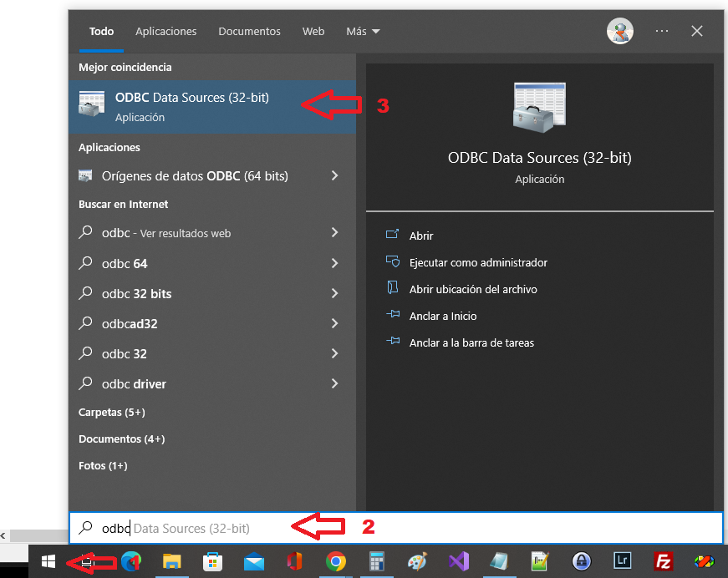
Task: Select 'odbc - Ver resultados web' suggestion
Action: (x=195, y=233)
